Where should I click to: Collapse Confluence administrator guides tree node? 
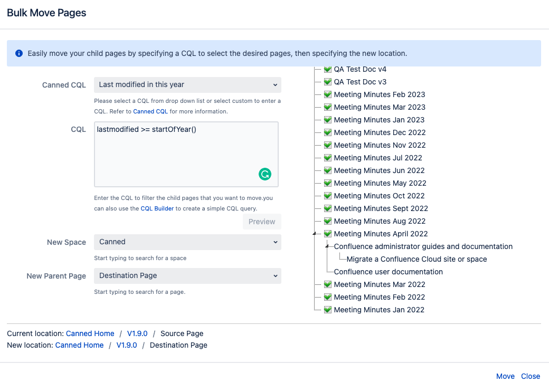pos(328,246)
